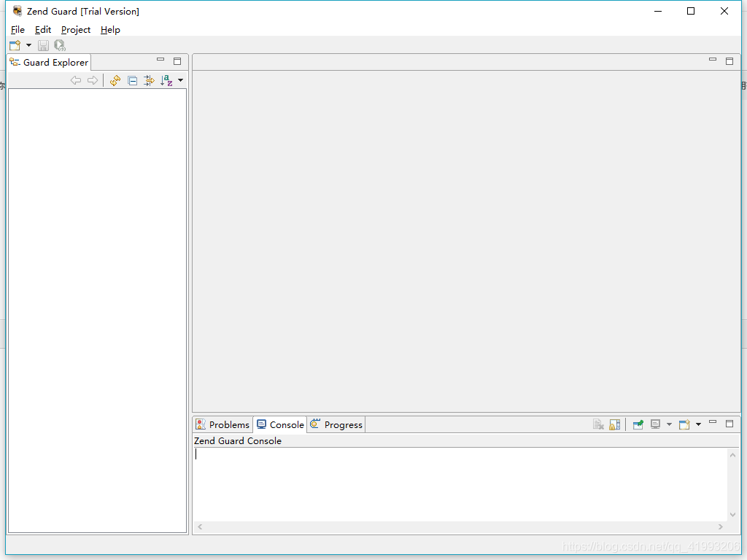
Task: Click the Display Selected Console icon
Action: point(656,424)
